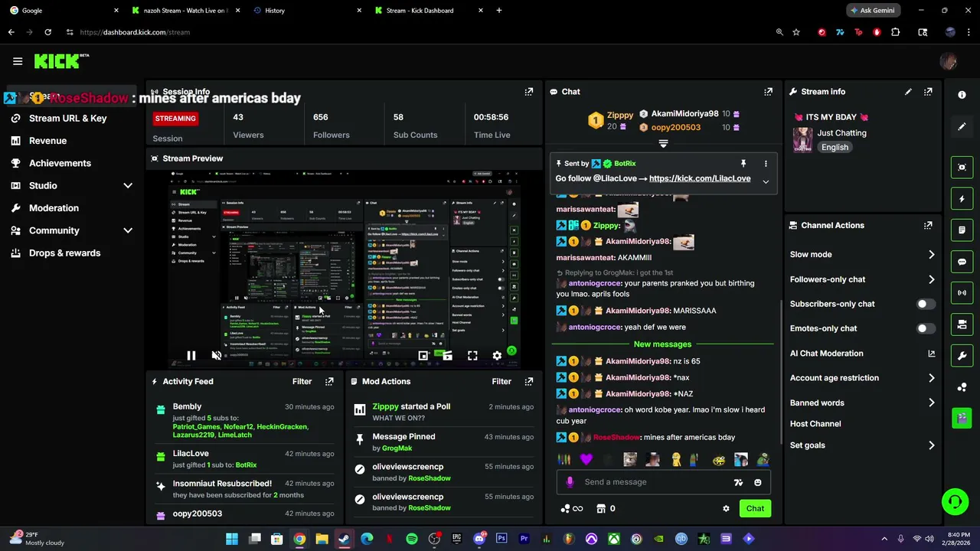Pop out the Activity Feed panel
980x551 pixels.
pos(329,381)
